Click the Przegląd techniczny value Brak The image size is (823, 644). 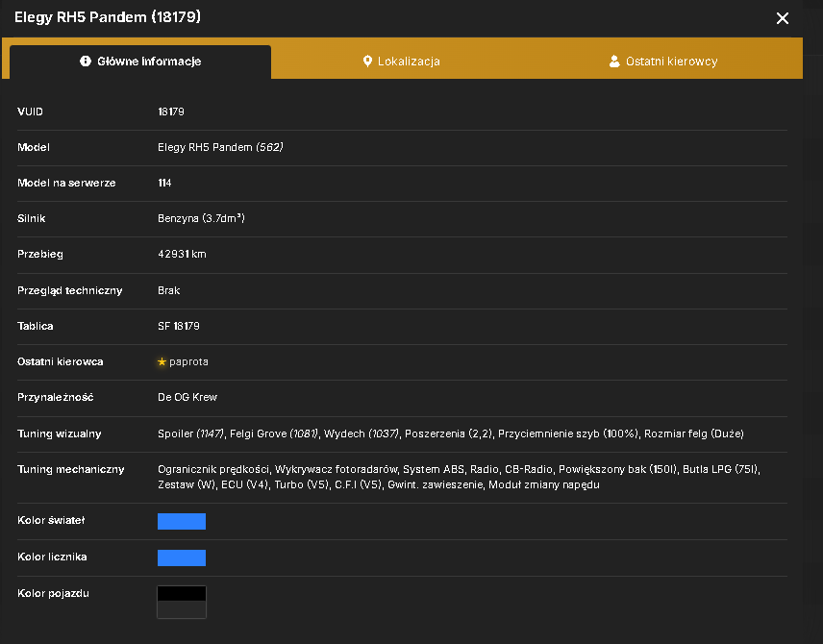[169, 291]
